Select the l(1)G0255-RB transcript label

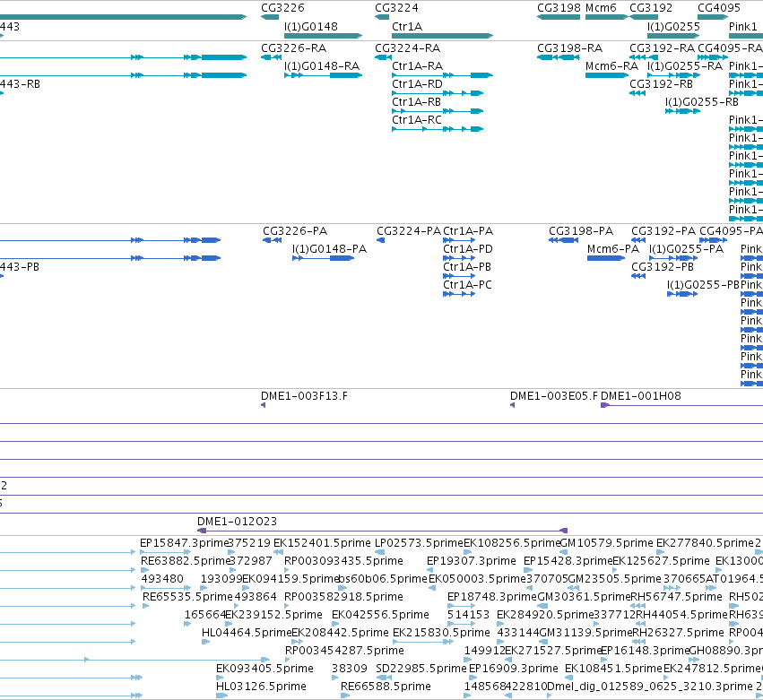(702, 102)
